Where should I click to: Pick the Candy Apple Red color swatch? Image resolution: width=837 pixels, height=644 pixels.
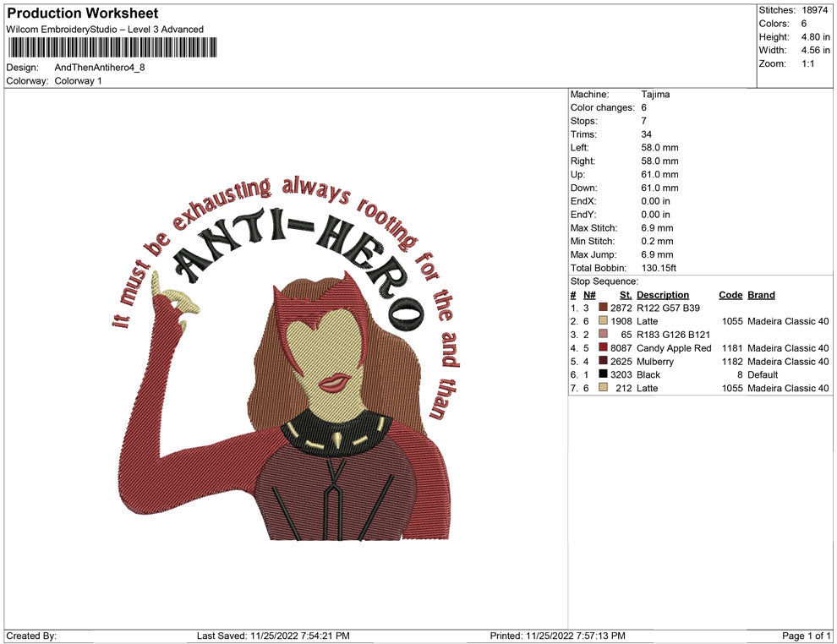603,348
